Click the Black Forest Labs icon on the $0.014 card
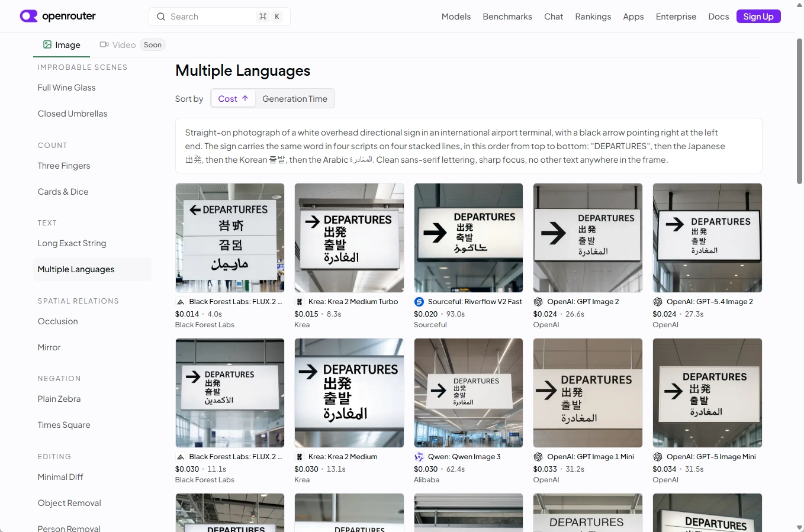804x532 pixels. [x=181, y=302]
